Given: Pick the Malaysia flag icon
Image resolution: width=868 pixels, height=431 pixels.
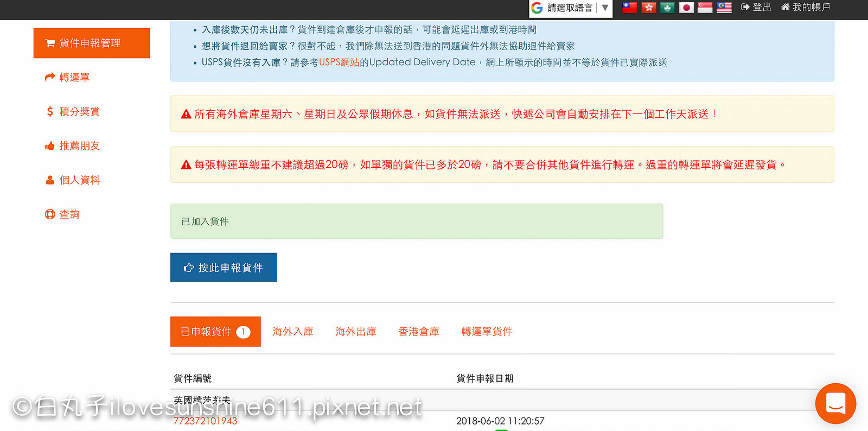Looking at the screenshot, I should pos(724,8).
